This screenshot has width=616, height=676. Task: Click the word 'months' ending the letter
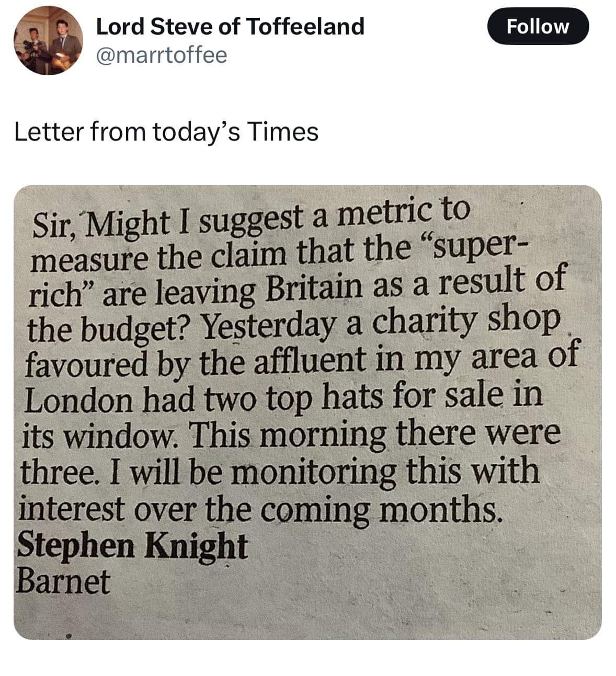click(x=440, y=510)
